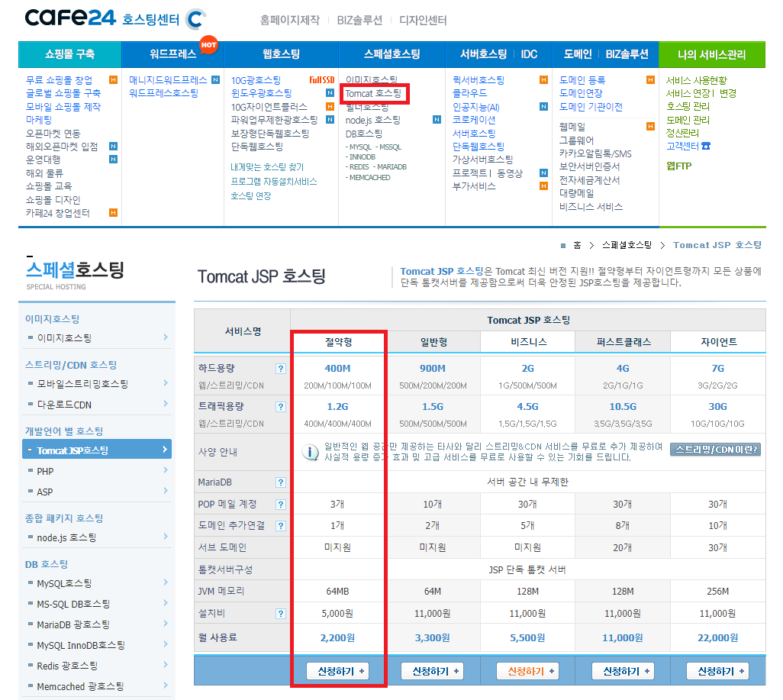This screenshot has width=783, height=700.
Task: Expand arrow for 다운로드CDN sidebar item
Action: [x=166, y=404]
